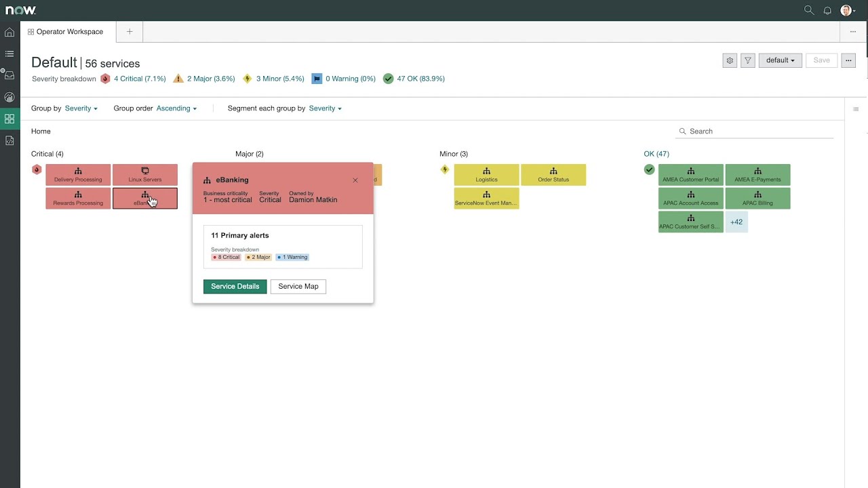This screenshot has width=868, height=488.
Task: Select the APAC Account Access tile
Action: 691,198
